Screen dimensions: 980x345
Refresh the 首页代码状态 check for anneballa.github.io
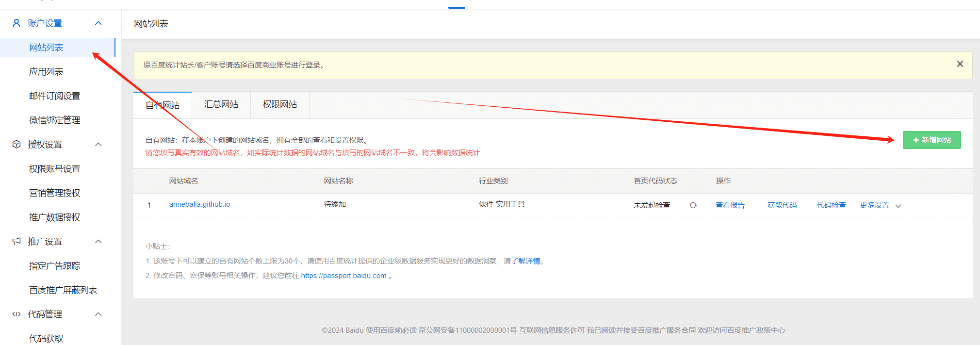tap(693, 205)
